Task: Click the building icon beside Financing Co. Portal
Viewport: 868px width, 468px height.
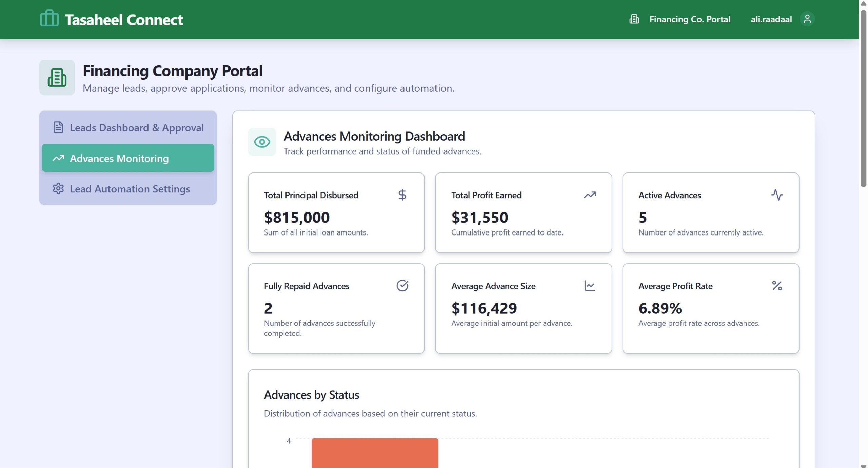Action: [634, 19]
